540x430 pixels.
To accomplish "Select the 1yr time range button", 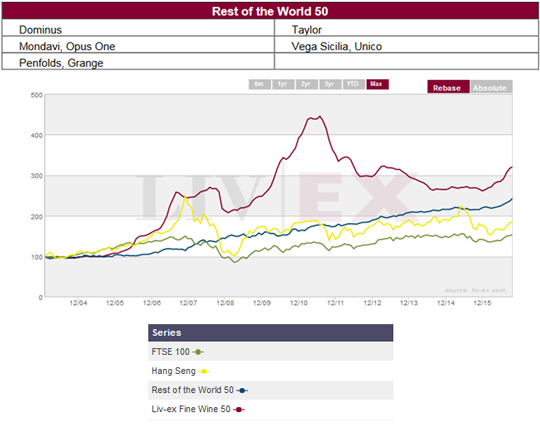I will point(283,84).
